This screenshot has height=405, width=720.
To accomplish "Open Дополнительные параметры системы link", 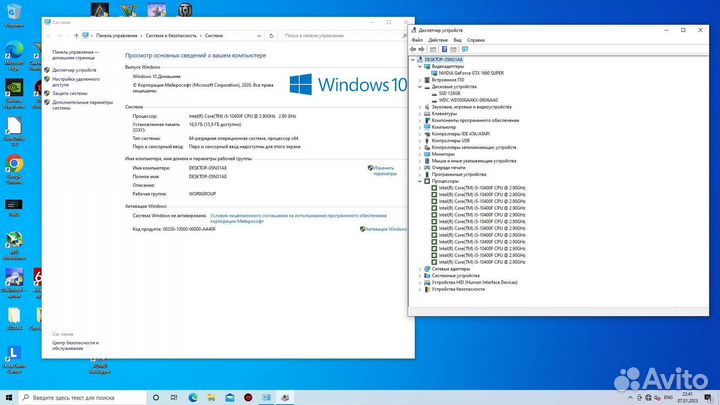I will click(x=82, y=105).
